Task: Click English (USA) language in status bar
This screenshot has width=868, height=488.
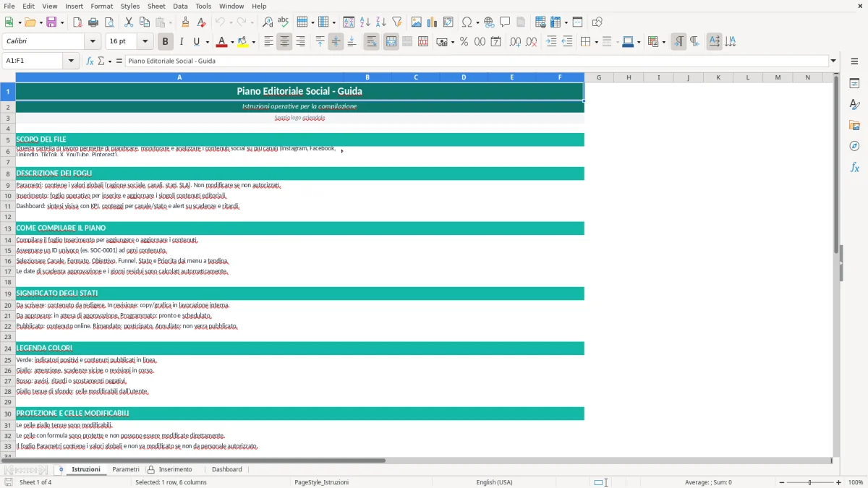Action: click(494, 482)
